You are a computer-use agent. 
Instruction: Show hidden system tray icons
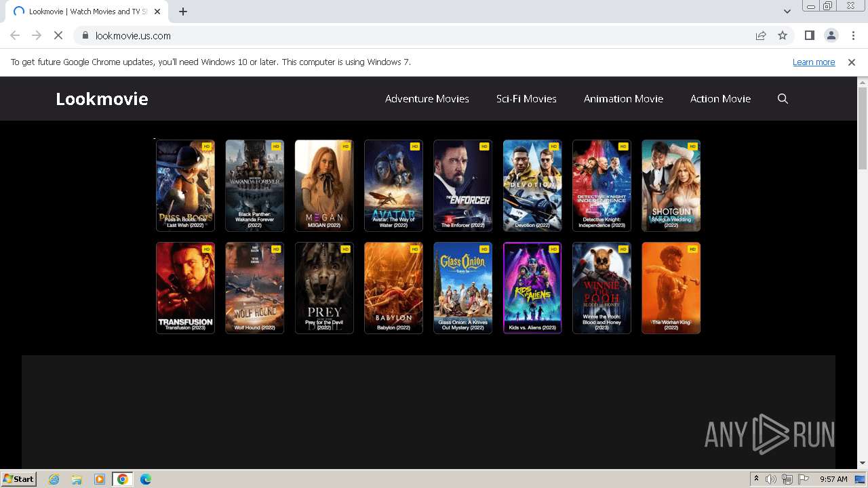point(756,479)
